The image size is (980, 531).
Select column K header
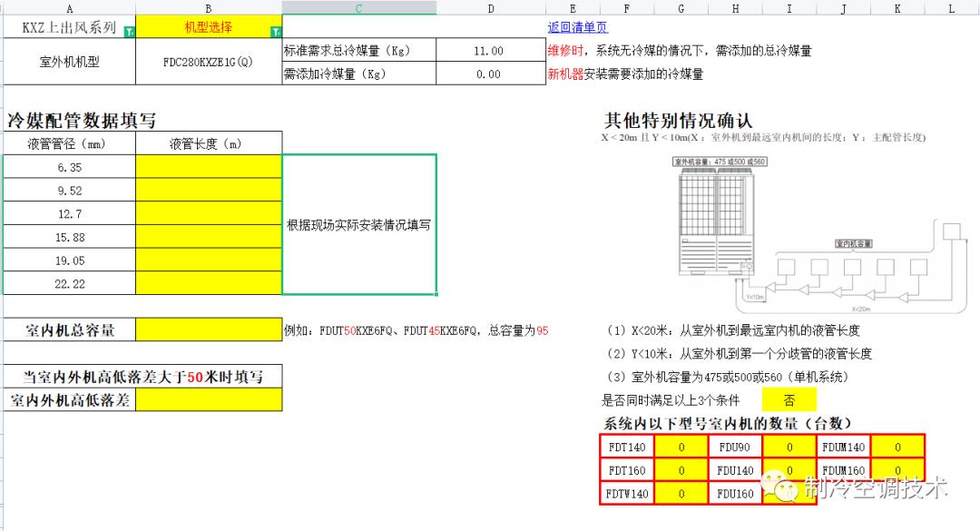click(897, 8)
